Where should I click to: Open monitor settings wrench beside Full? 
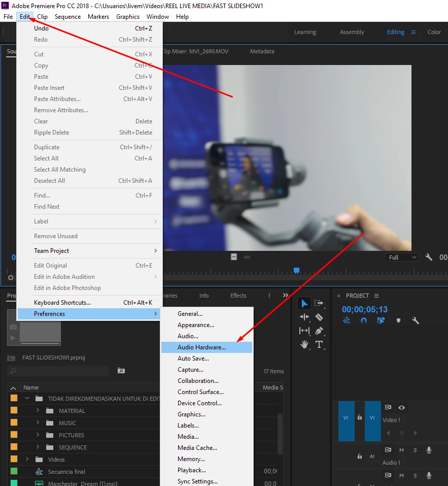429,257
